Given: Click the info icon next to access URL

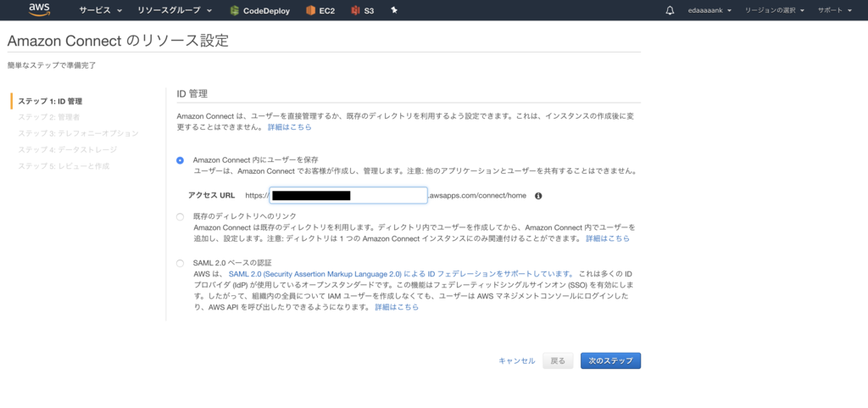Looking at the screenshot, I should tap(538, 195).
